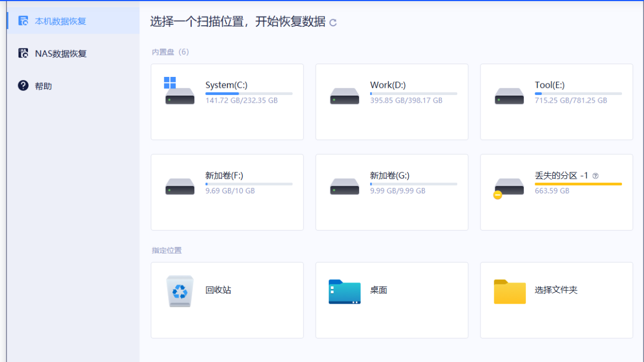Click the 桌面 desktop folder icon
The image size is (644, 362).
tap(345, 292)
